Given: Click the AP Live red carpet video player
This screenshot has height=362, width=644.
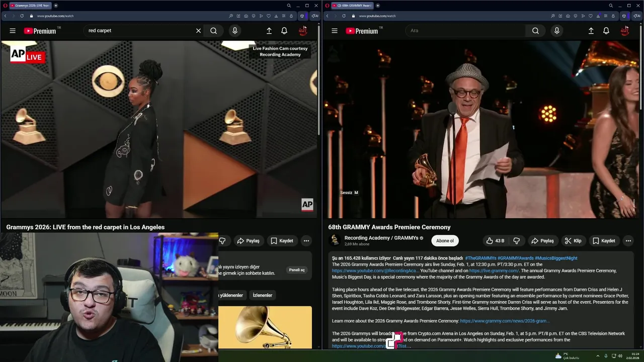Looking at the screenshot, I should pos(159,129).
